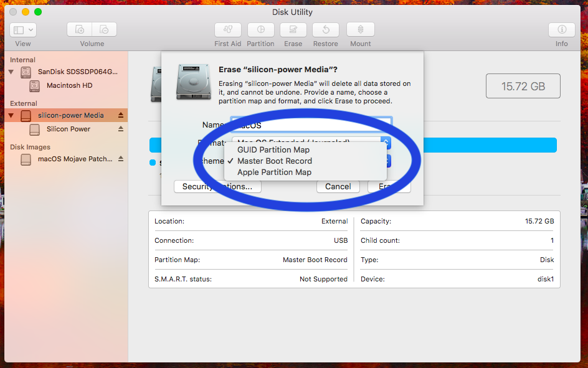Click the Capacity 15.72 GB table value

tap(539, 221)
